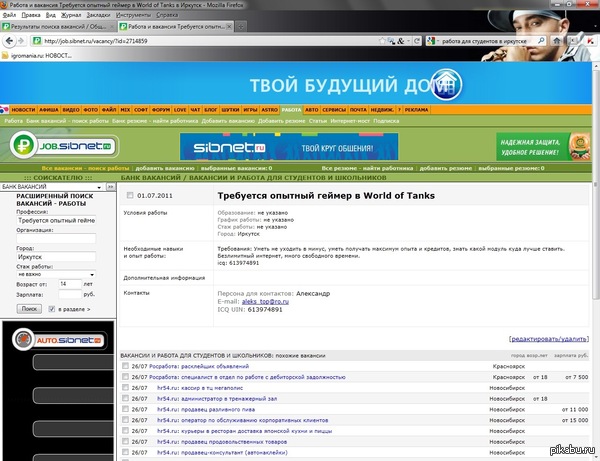Screen dimensions: 600x461
Task: Switch to 'Результаты поиска вакансий' tab
Action: (x=57, y=27)
